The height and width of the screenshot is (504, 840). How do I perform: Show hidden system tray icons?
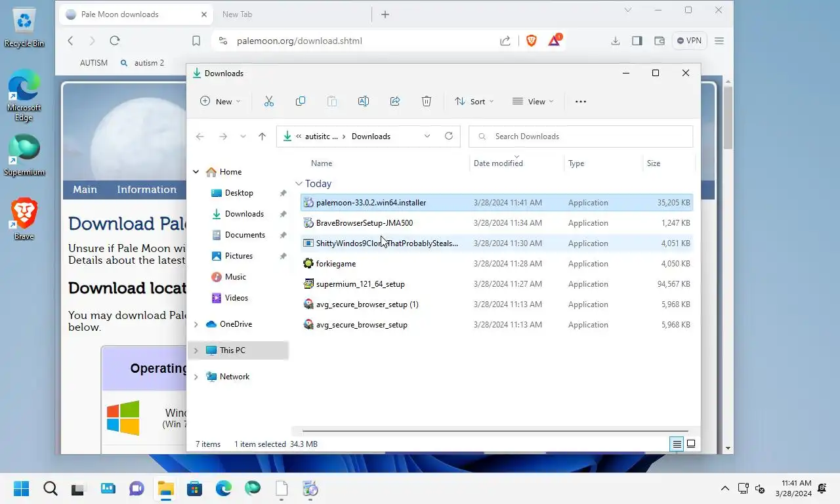tap(724, 489)
